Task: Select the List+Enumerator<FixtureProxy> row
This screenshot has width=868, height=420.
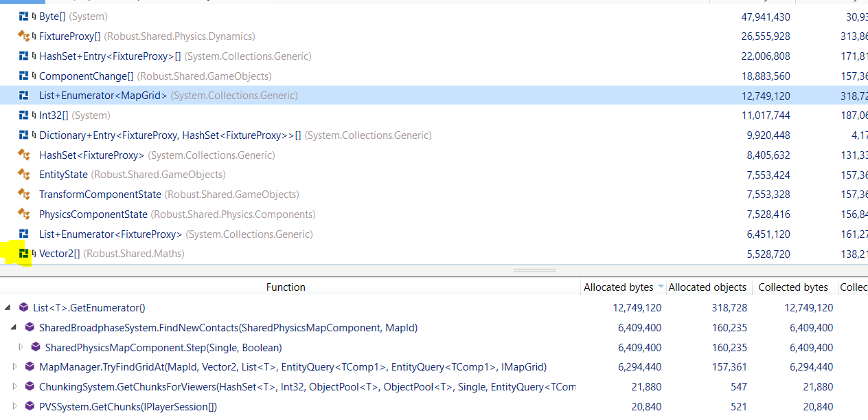Action: 434,234
